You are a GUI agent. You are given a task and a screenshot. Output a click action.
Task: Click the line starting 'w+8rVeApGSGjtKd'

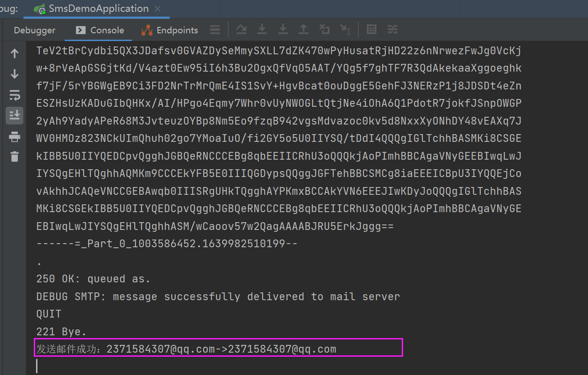[x=279, y=68]
